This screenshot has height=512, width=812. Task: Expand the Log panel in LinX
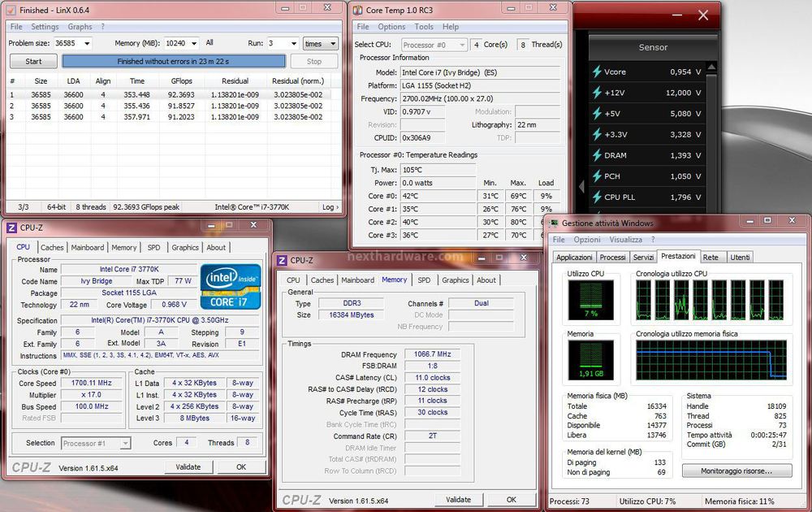[330, 206]
